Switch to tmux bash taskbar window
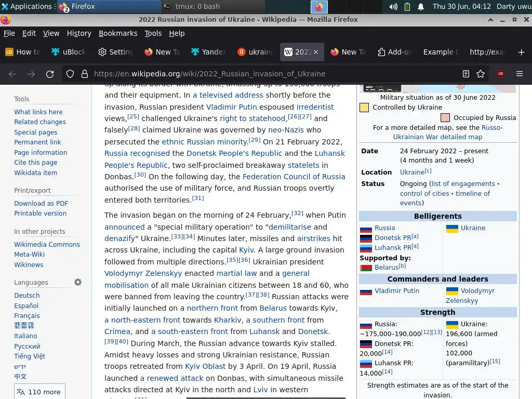 [x=214, y=6]
